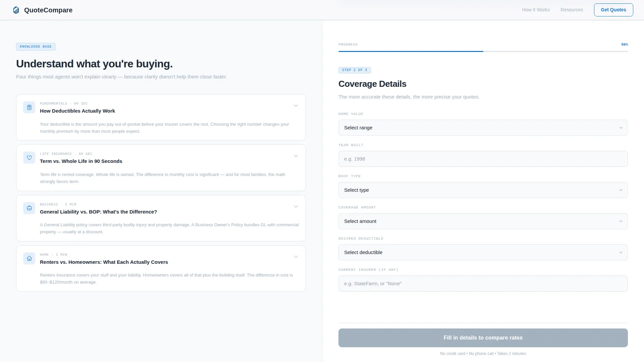Open the How Deductibles Actually Work title

coord(77,111)
